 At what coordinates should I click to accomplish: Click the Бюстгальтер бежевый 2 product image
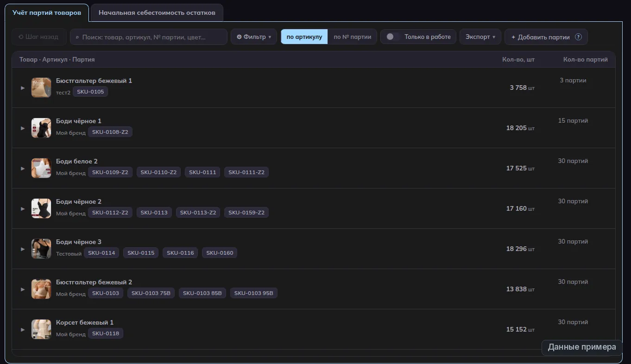click(x=41, y=289)
